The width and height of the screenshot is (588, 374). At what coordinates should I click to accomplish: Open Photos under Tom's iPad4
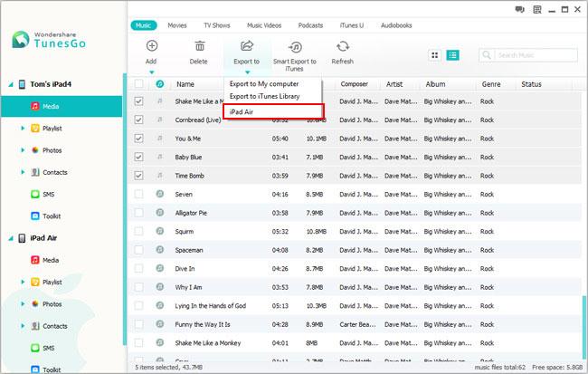(x=52, y=150)
